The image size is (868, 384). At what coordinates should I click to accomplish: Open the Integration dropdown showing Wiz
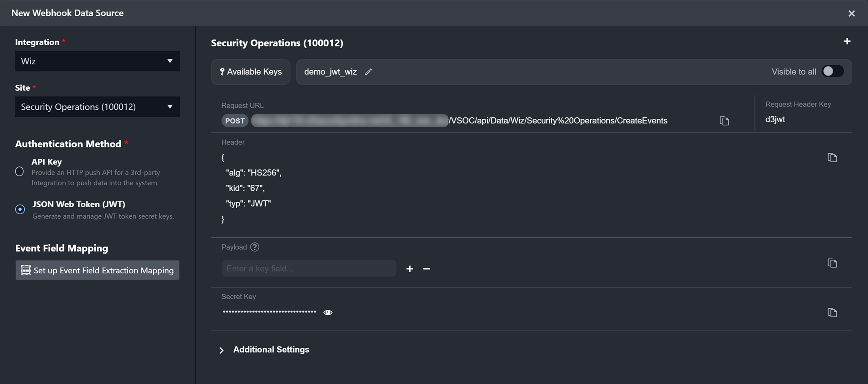pyautogui.click(x=97, y=61)
